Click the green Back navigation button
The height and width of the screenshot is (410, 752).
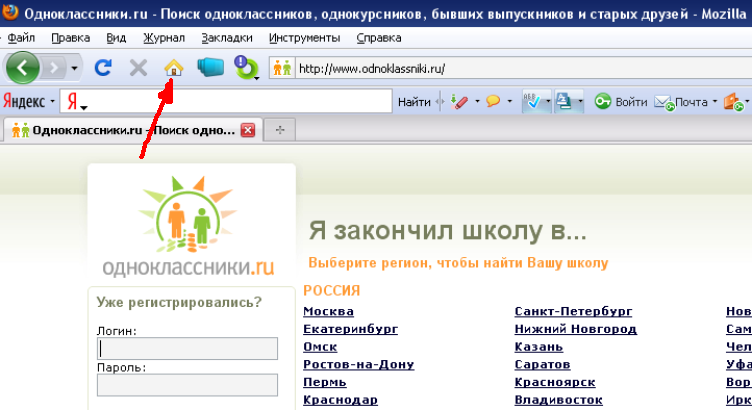pyautogui.click(x=22, y=68)
